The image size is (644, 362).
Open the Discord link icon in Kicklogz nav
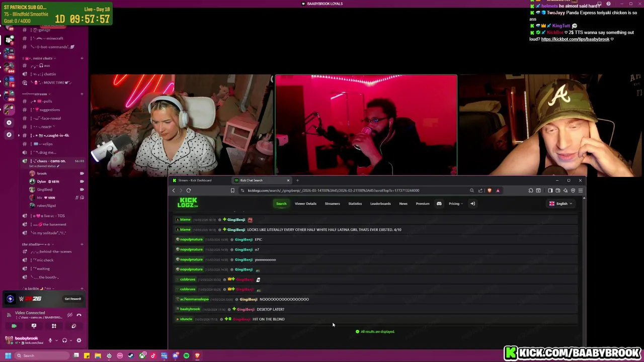tap(439, 204)
